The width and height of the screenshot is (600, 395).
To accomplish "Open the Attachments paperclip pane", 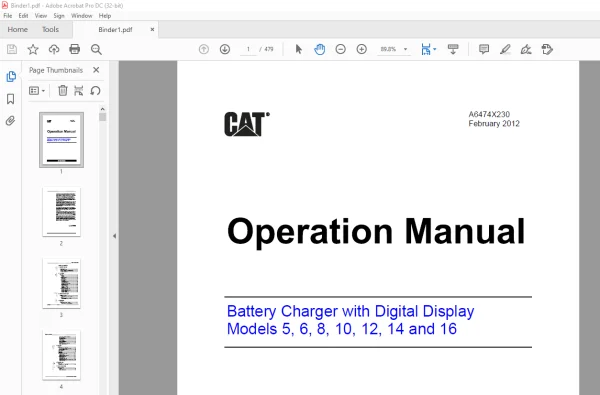I will point(11,121).
